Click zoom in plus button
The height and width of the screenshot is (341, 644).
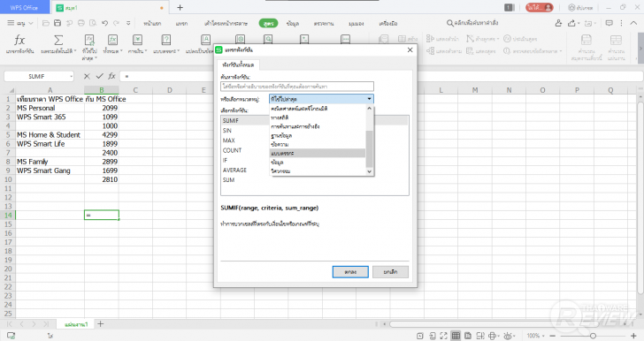coord(633,336)
